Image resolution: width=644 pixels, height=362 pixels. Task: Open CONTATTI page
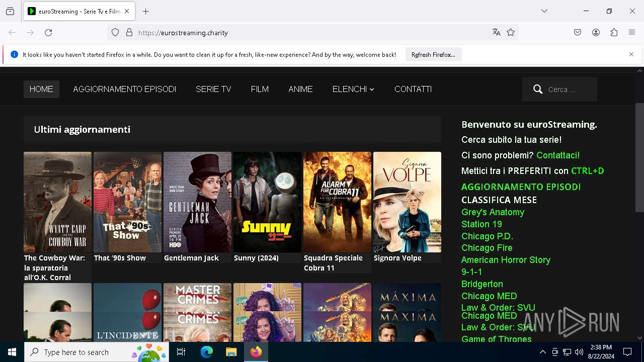pyautogui.click(x=413, y=89)
